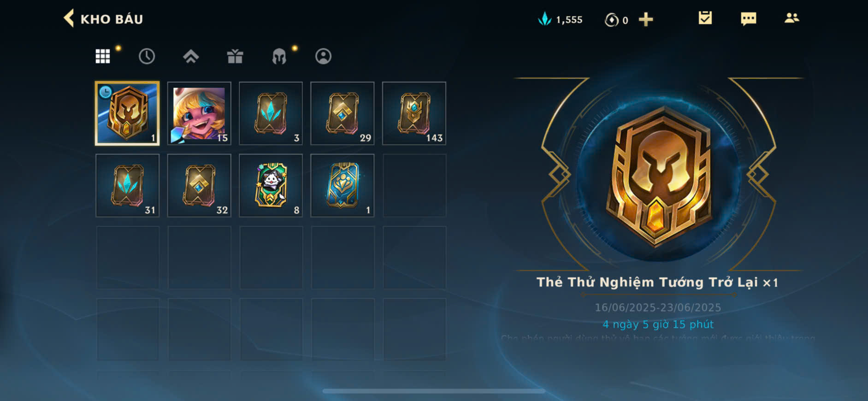This screenshot has width=868, height=401.
Task: Tap the blue motes balance 1,555
Action: coord(560,19)
